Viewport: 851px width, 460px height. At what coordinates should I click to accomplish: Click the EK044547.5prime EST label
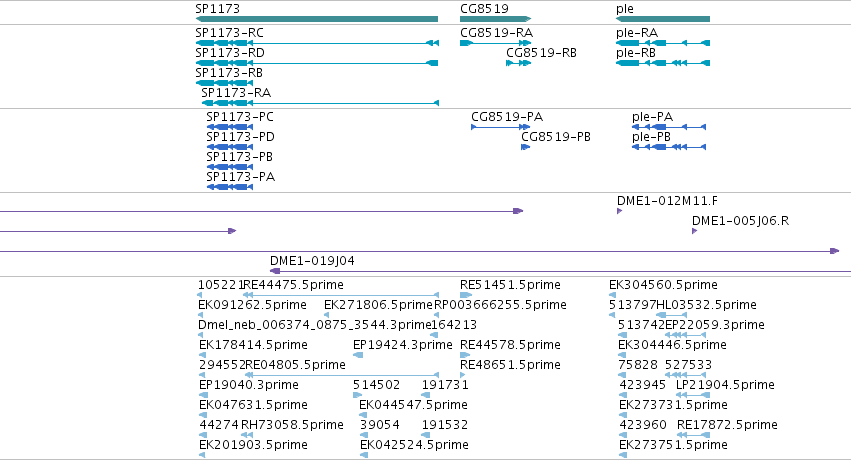point(414,405)
